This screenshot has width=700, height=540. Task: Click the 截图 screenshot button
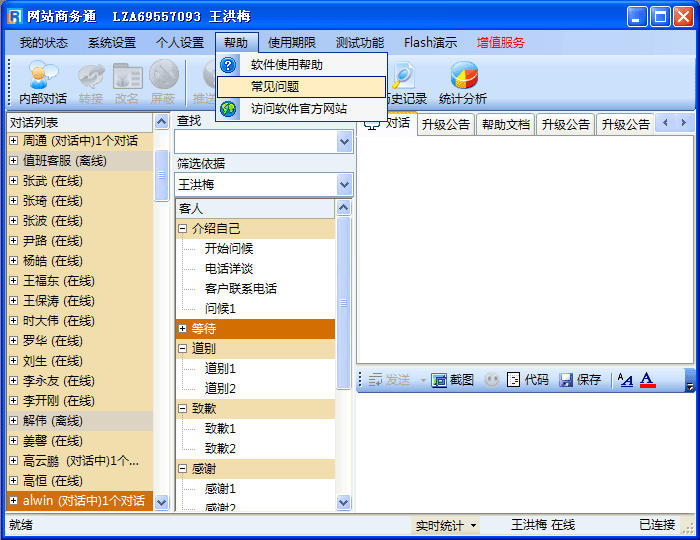click(x=453, y=380)
